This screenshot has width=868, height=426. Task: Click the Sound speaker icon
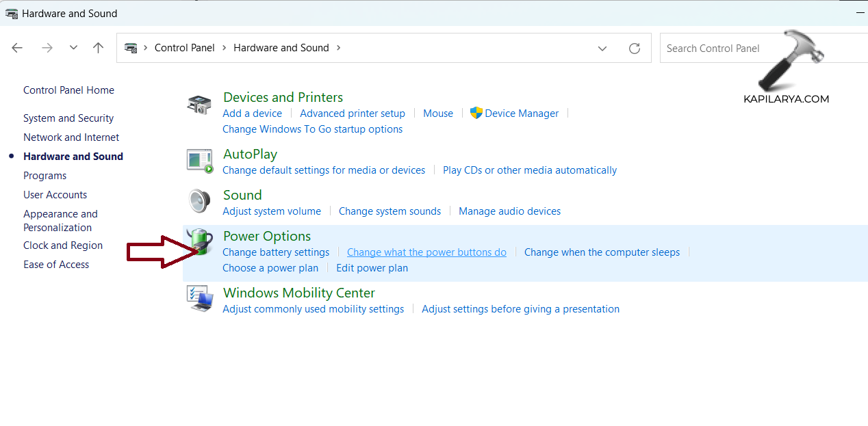pyautogui.click(x=199, y=201)
